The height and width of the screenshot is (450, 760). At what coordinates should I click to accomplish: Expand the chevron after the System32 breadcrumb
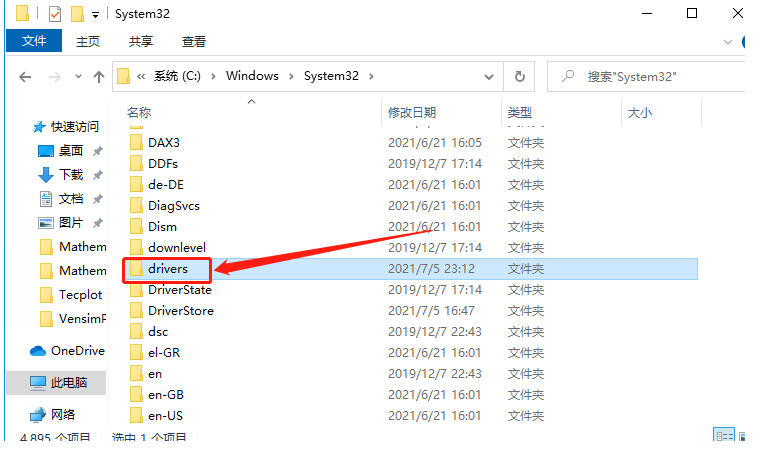click(371, 77)
